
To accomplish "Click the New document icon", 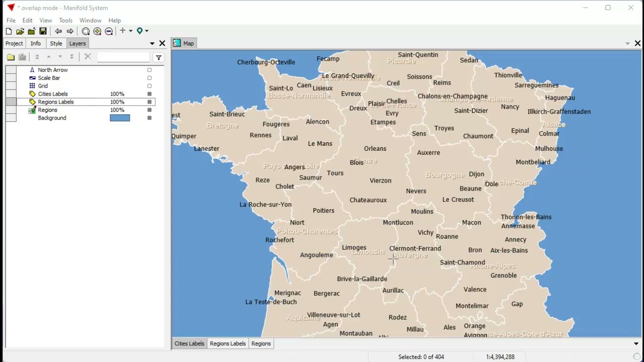I will (x=9, y=31).
